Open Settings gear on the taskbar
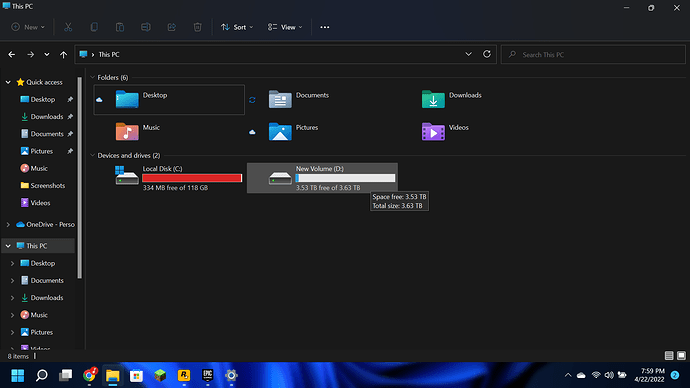Image resolution: width=690 pixels, height=388 pixels. coord(231,375)
